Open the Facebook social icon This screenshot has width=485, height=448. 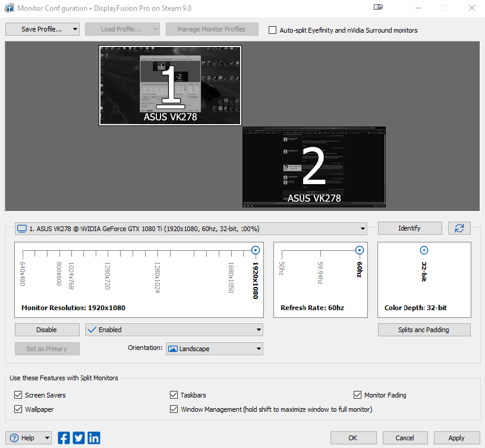tap(64, 438)
